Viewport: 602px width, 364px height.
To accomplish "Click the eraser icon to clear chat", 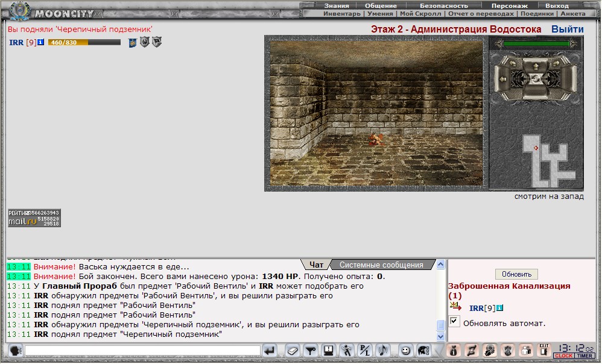I will pyautogui.click(x=293, y=351).
